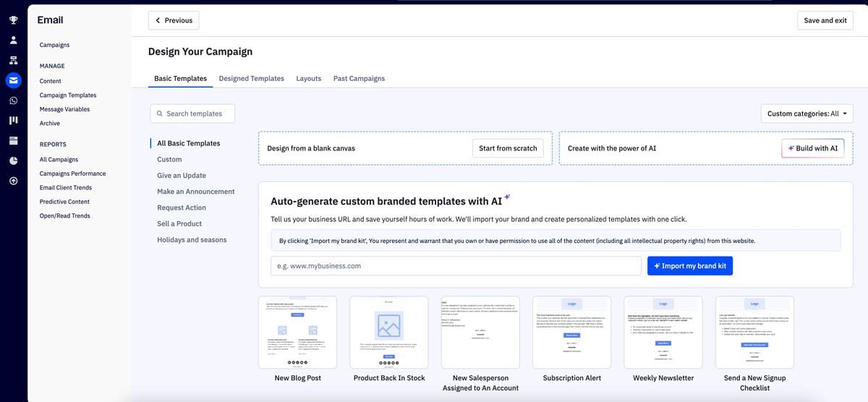The image size is (868, 402).
Task: Open Contacts via the person icon
Action: 13,40
